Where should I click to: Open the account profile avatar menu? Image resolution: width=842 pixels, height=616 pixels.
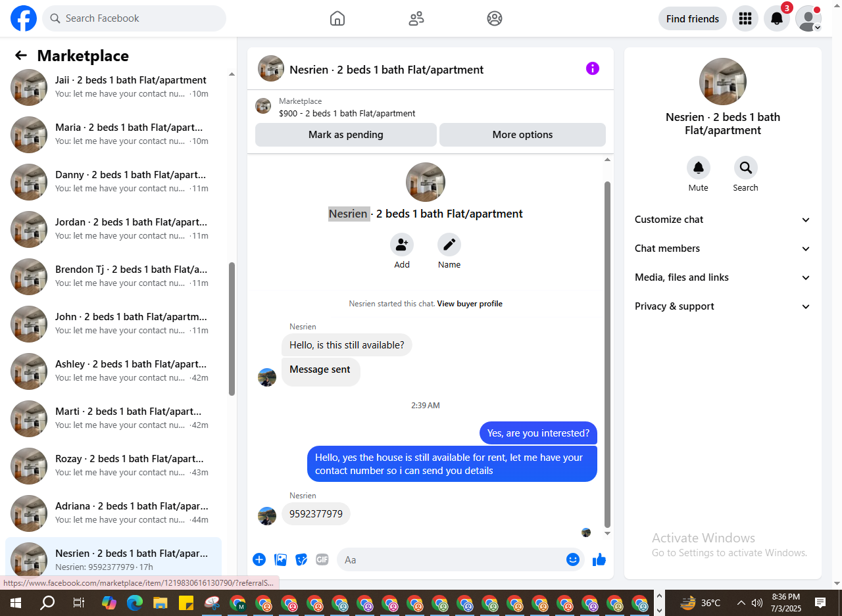(808, 18)
